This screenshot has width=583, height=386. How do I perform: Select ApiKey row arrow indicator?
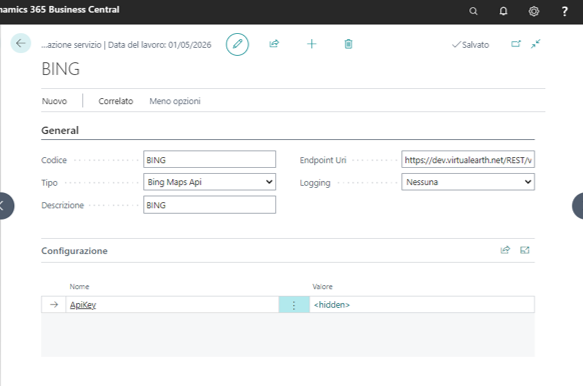point(54,305)
